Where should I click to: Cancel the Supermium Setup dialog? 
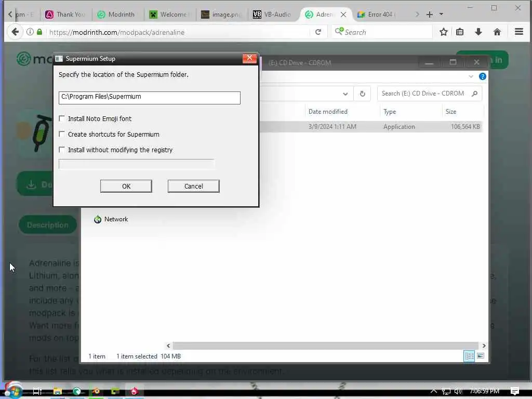[x=193, y=186]
